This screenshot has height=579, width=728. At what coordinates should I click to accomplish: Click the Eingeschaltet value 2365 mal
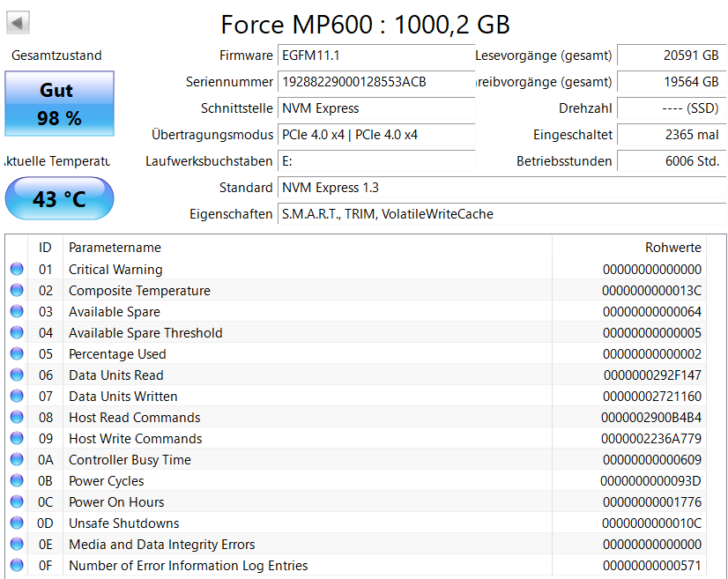[x=672, y=135]
